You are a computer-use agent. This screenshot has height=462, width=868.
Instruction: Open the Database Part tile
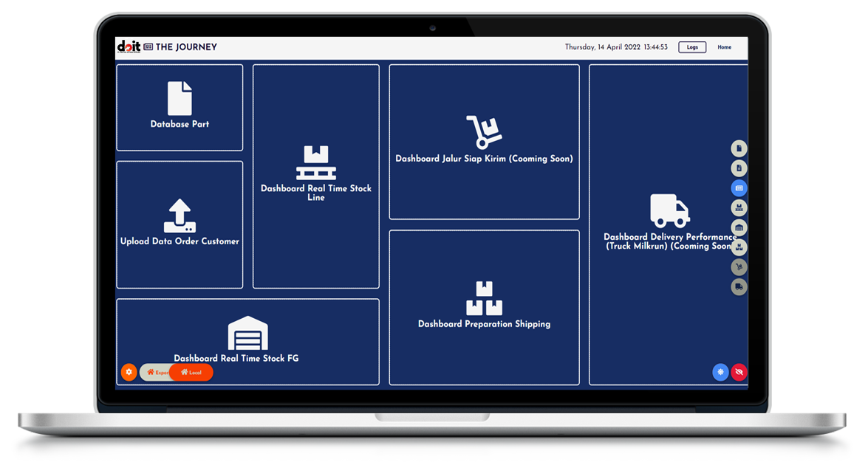pos(180,108)
